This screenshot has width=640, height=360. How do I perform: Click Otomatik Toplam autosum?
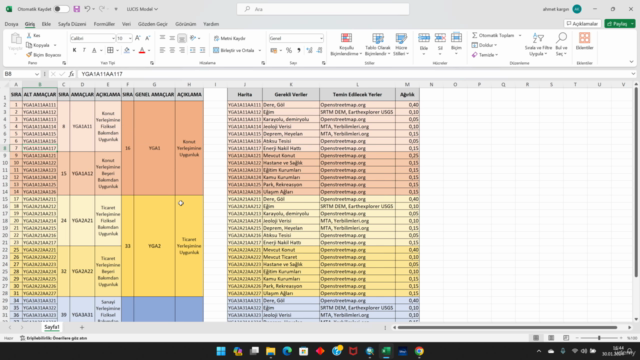coord(493,36)
